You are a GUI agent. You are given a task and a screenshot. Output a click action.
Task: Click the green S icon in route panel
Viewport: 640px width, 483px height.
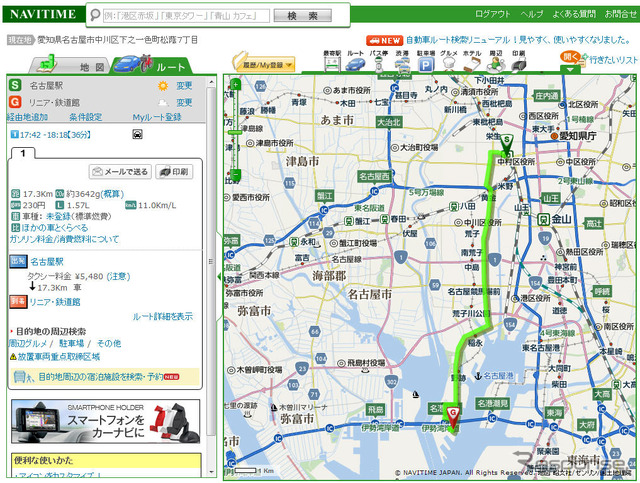(15, 85)
